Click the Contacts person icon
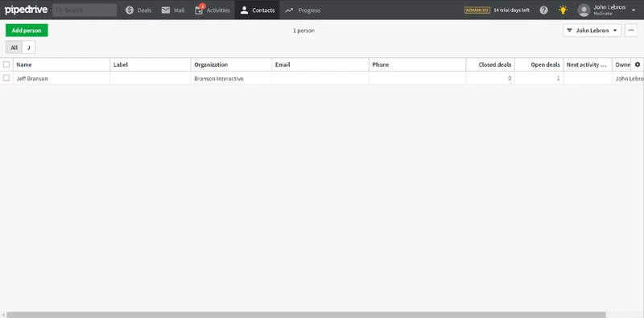Image resolution: width=644 pixels, height=318 pixels. tap(245, 10)
